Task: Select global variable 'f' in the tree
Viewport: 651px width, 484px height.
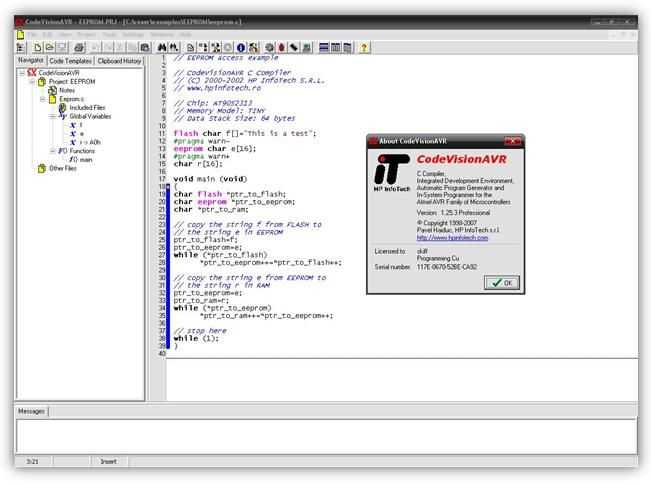Action: point(81,125)
